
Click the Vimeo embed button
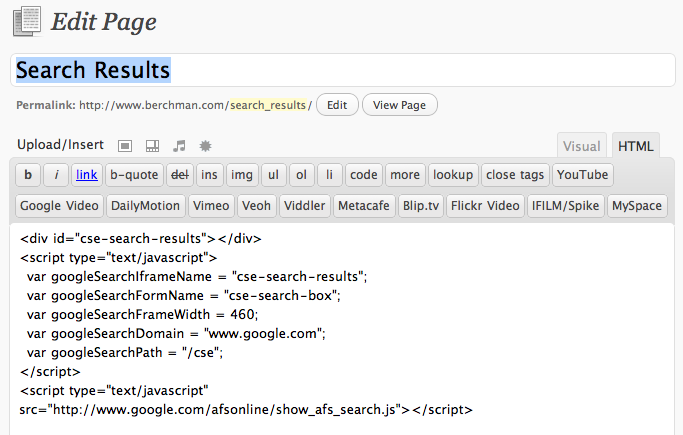point(211,206)
